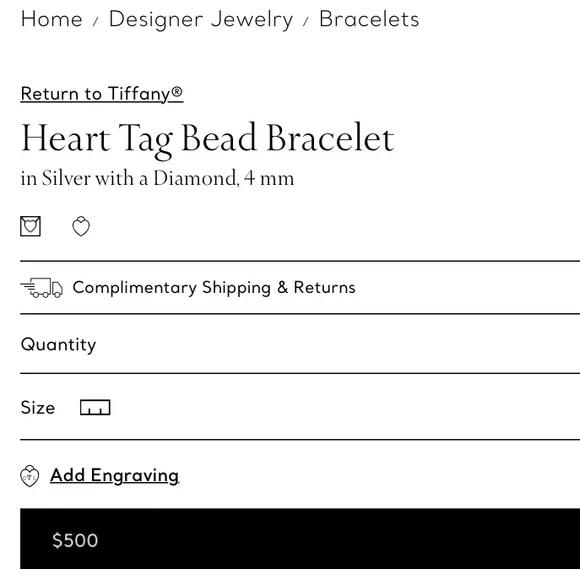
Task: Click the envelope with heart icon
Action: point(30,226)
